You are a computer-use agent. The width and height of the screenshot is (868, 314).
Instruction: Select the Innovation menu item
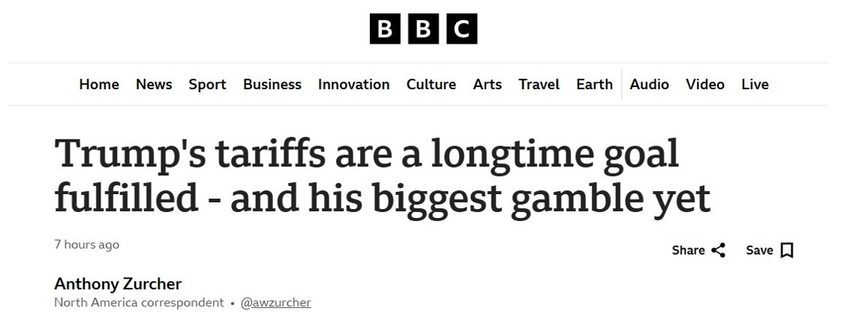(x=353, y=85)
